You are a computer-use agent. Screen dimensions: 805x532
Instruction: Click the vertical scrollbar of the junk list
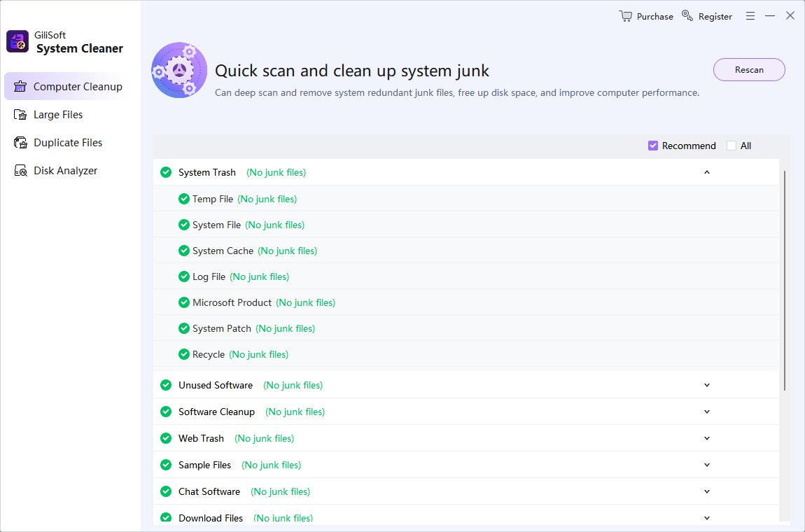point(785,280)
